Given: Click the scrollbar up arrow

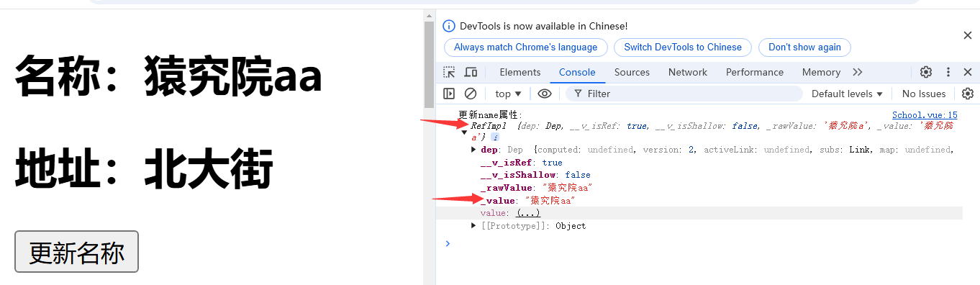Looking at the screenshot, I should (430, 16).
